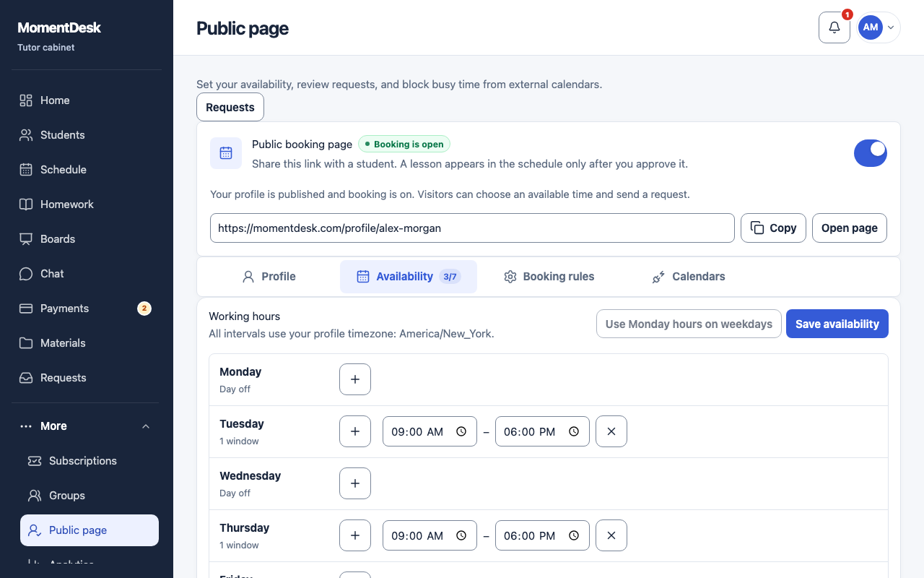Viewport: 924px width, 578px height.
Task: Open Thursday start time clock picker
Action: pos(461,536)
